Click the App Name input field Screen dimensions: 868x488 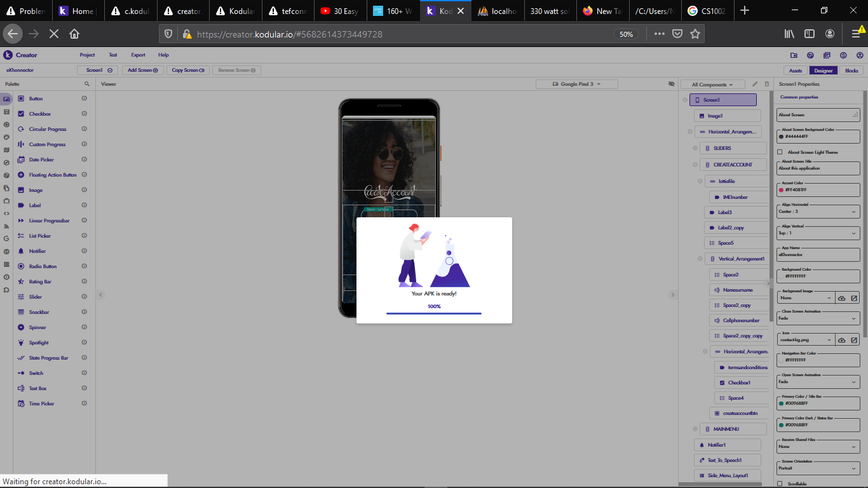[x=818, y=254]
